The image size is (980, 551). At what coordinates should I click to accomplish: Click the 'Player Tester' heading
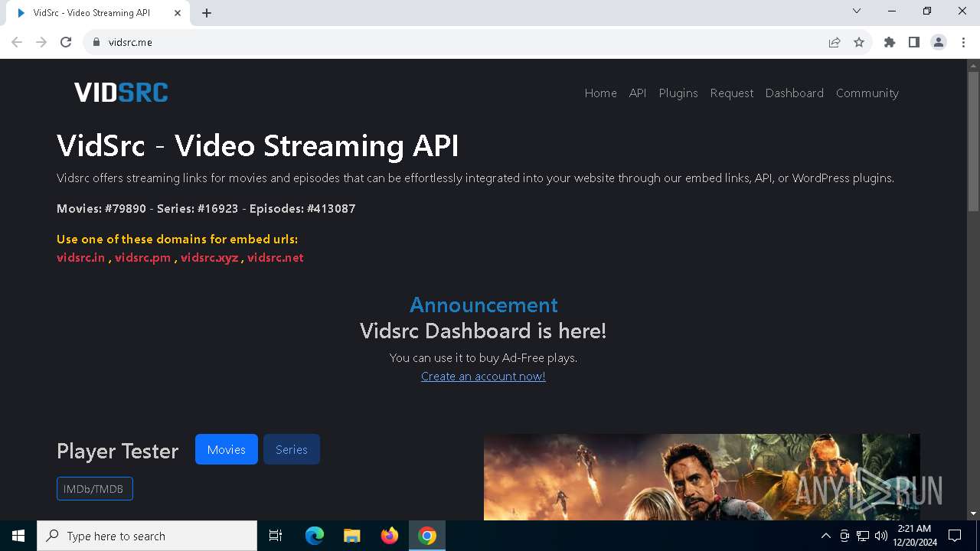point(117,451)
